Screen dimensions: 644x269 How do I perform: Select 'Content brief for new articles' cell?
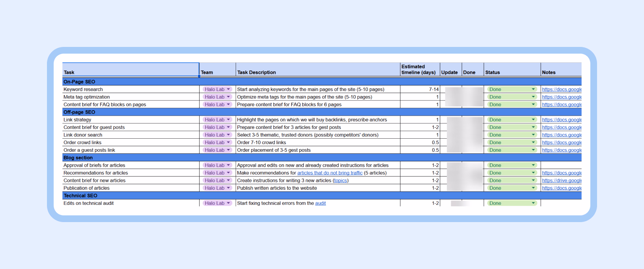click(131, 181)
